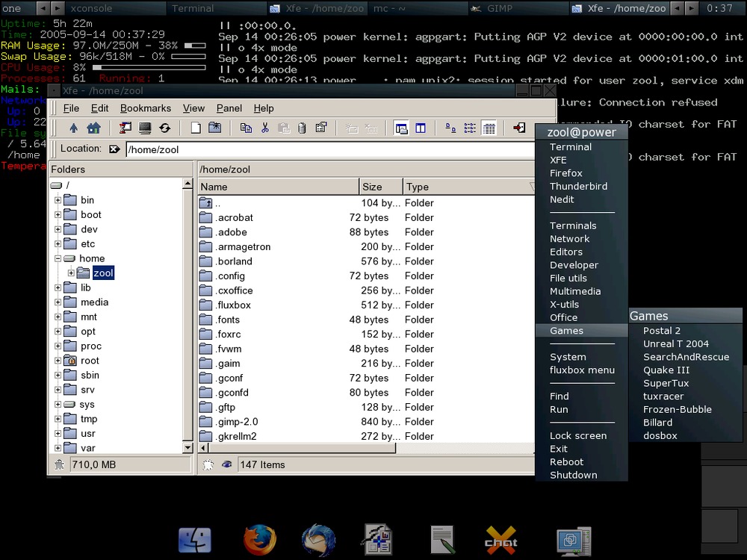Launch Firefox from the bottom dock
Screen dimensions: 747x560
pos(260,540)
